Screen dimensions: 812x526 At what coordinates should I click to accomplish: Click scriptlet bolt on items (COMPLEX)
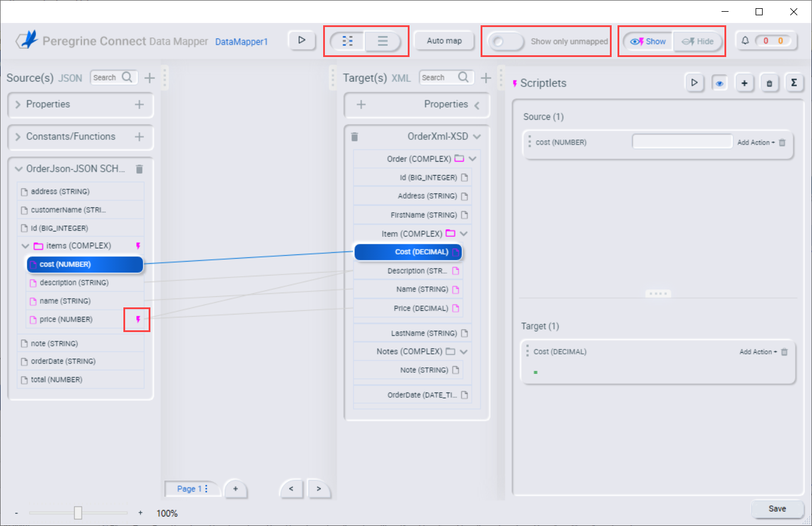coord(138,246)
